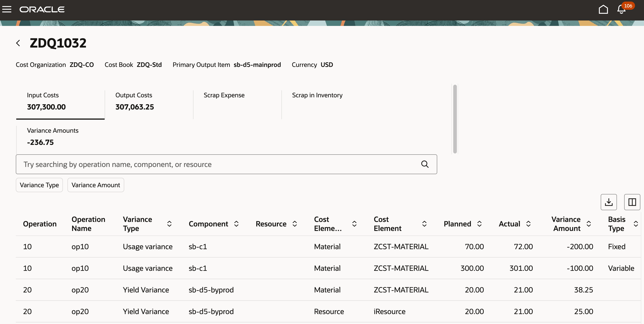Open the manage columns icon
Screen dimensions: 644x324
coord(632,202)
